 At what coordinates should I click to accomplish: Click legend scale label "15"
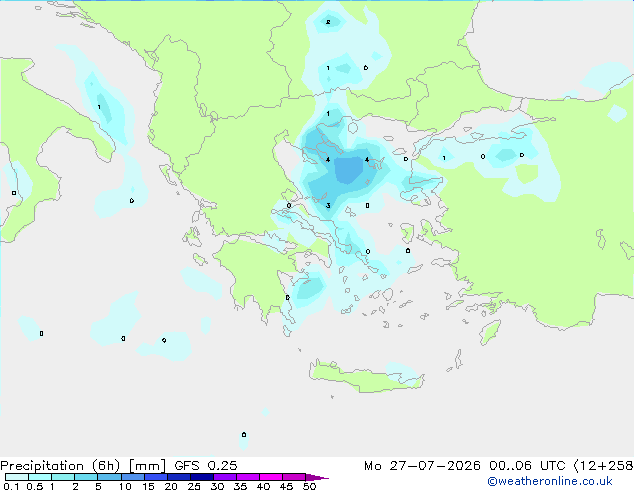[x=148, y=486]
